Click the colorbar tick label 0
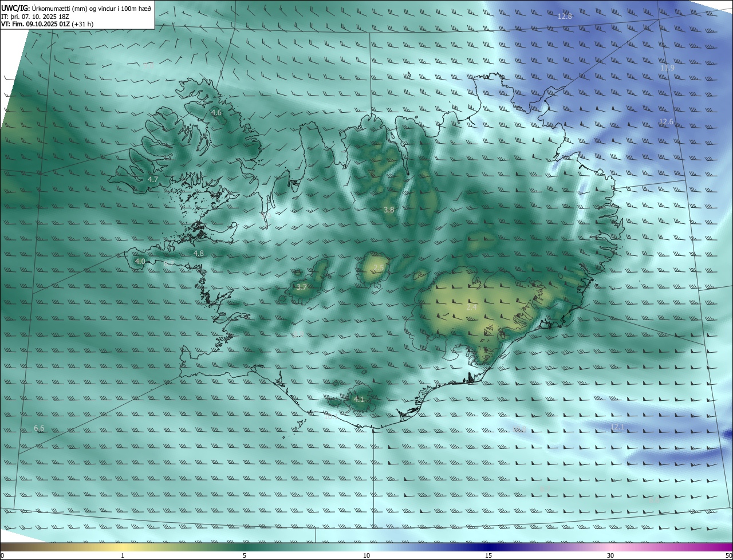The width and height of the screenshot is (733, 560). (2, 556)
